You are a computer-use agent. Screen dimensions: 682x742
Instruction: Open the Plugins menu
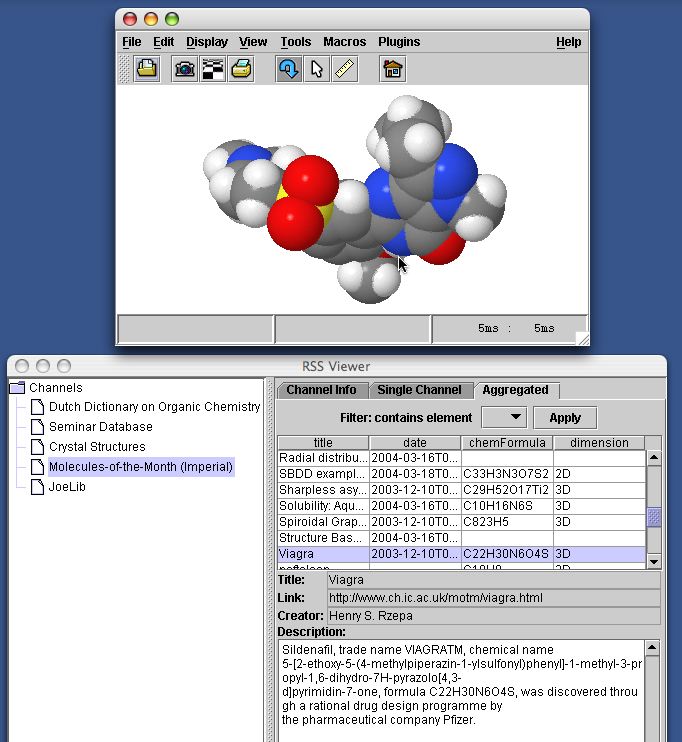399,42
